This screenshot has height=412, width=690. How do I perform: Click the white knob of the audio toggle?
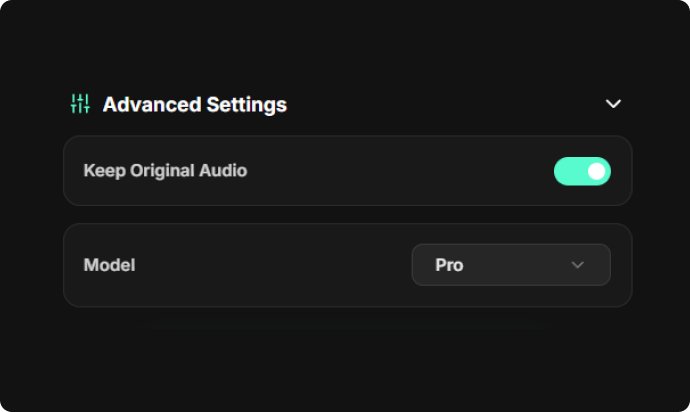coord(596,171)
